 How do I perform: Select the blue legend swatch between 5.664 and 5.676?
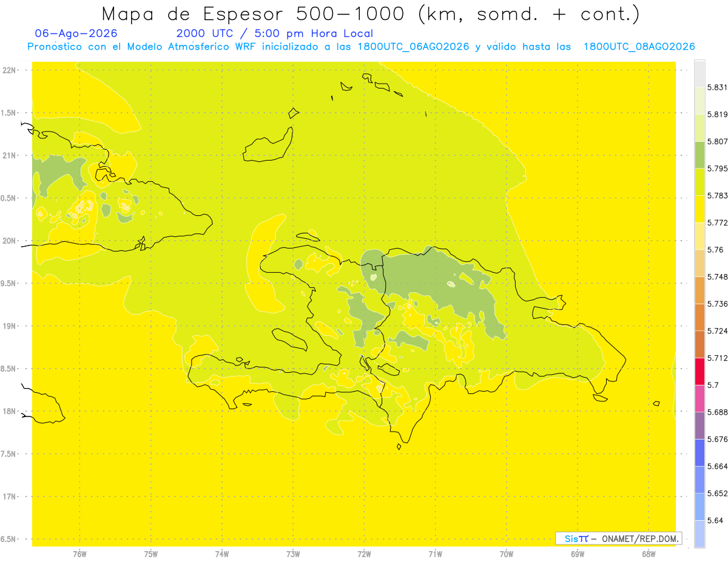699,452
